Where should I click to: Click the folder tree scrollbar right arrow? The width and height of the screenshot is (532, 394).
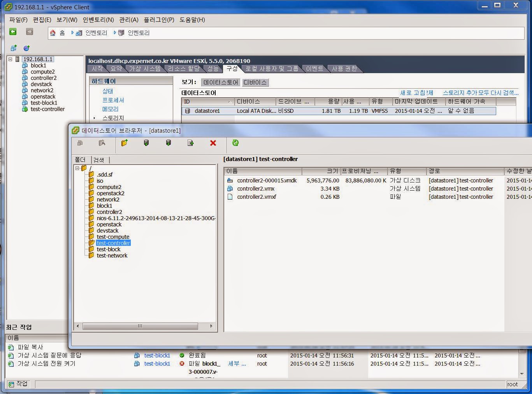click(x=211, y=326)
